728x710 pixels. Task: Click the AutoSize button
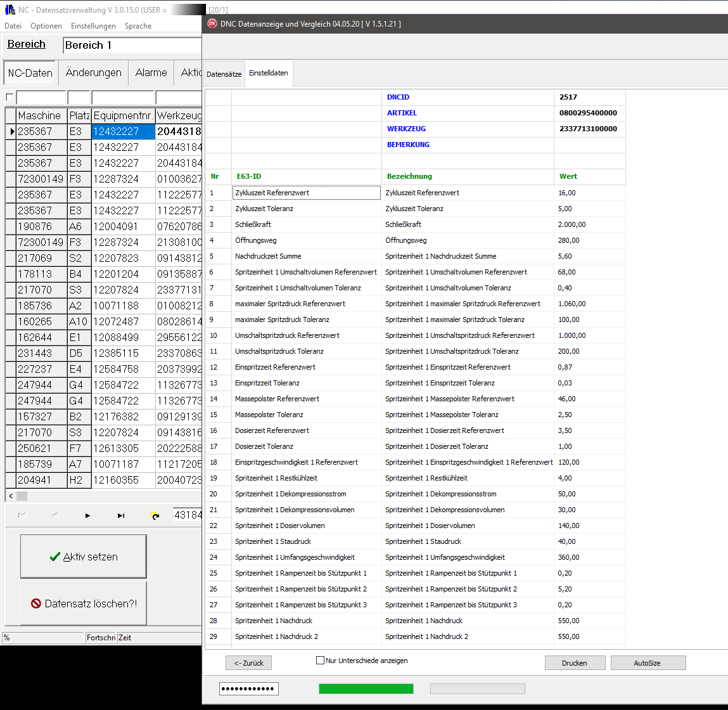pos(648,663)
